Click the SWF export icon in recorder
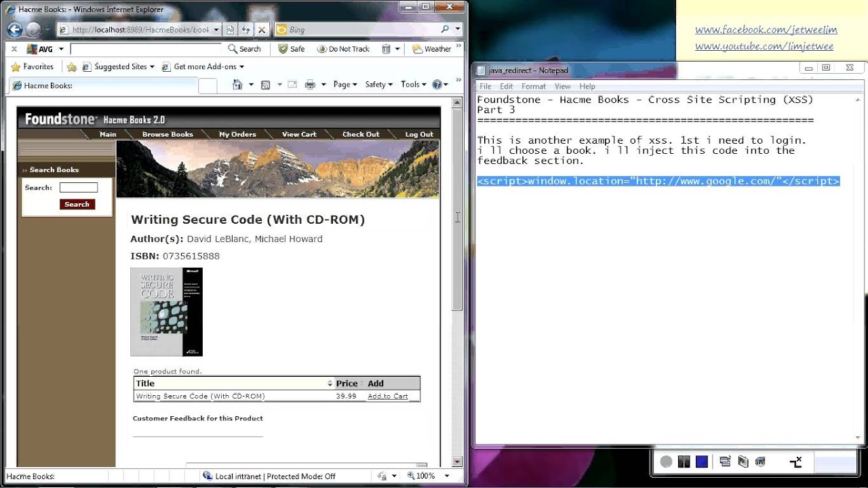This screenshot has width=868, height=488. pyautogui.click(x=760, y=462)
